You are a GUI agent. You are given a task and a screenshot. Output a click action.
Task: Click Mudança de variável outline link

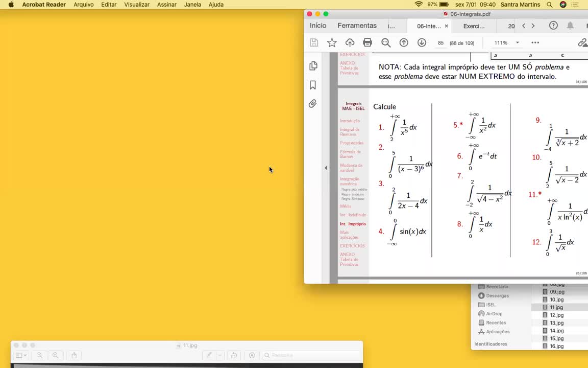point(351,168)
